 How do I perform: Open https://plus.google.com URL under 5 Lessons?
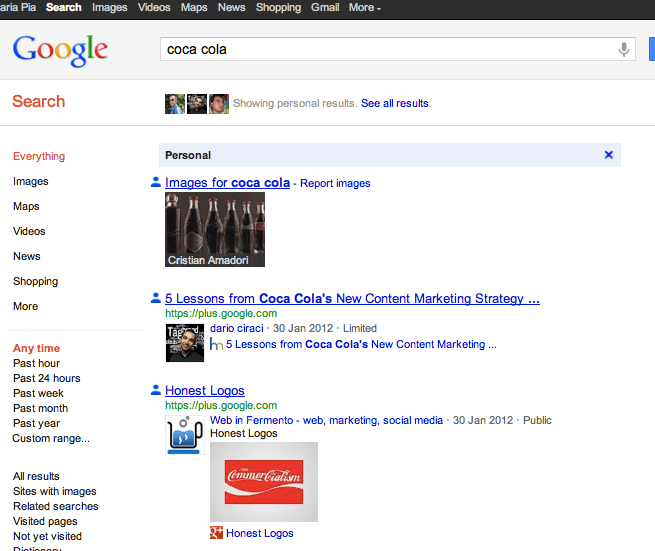221,313
